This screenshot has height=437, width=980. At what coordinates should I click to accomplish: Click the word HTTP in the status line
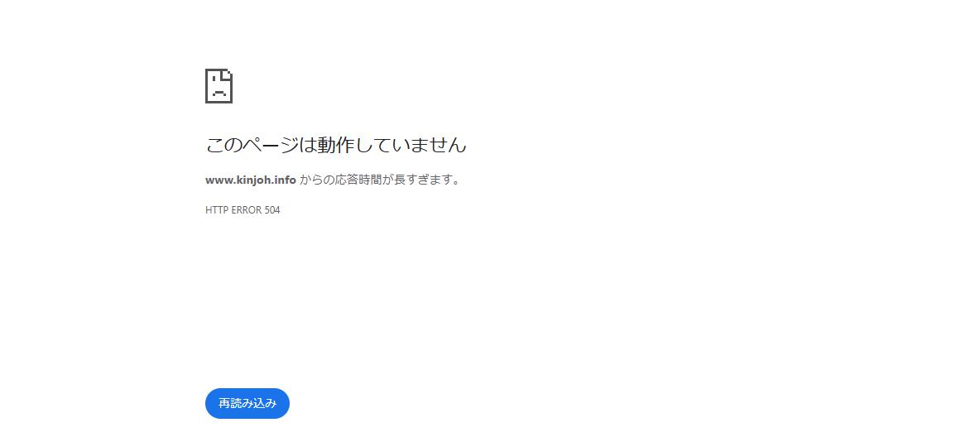coord(217,210)
